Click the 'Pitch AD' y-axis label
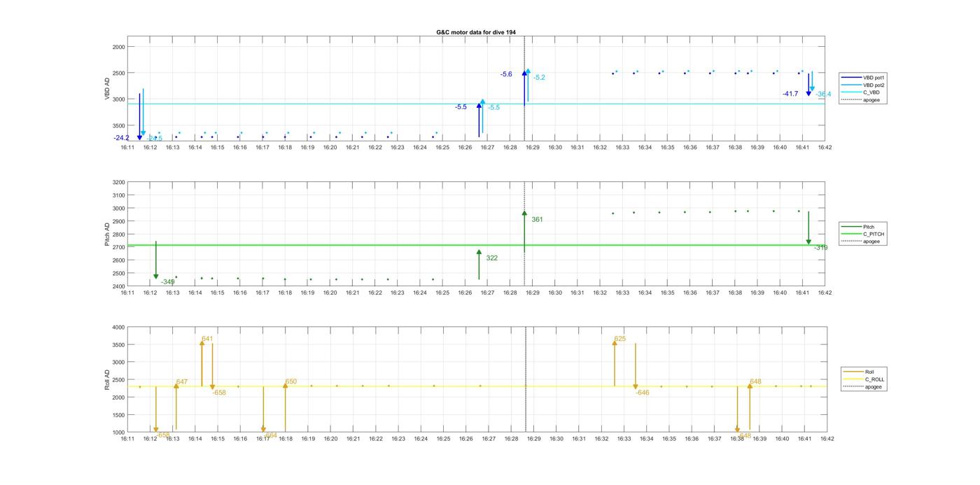 click(x=108, y=234)
